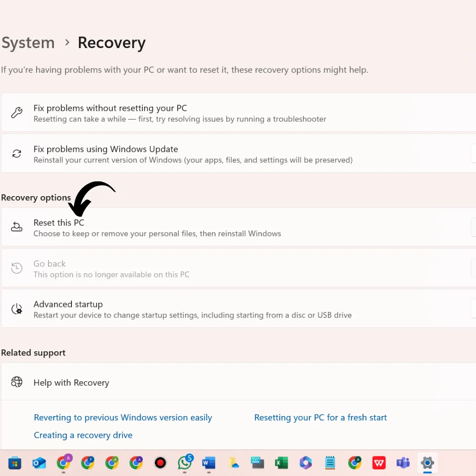
Task: Click the sync arrows icon beside Windows Update
Action: [17, 154]
